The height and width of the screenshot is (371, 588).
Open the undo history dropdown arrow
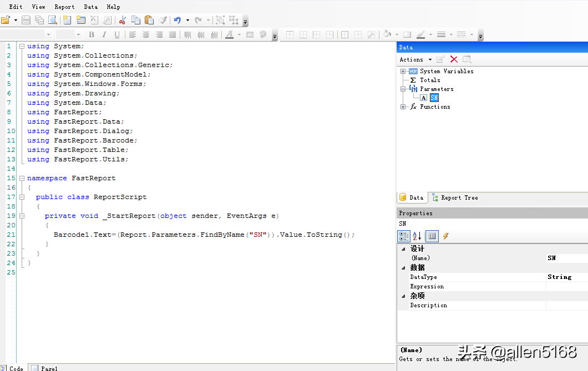187,20
